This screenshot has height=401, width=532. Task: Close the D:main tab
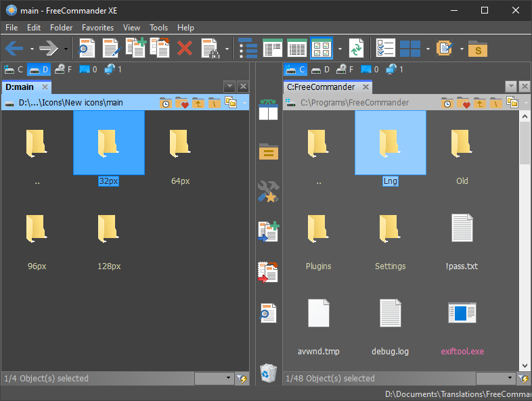45,87
